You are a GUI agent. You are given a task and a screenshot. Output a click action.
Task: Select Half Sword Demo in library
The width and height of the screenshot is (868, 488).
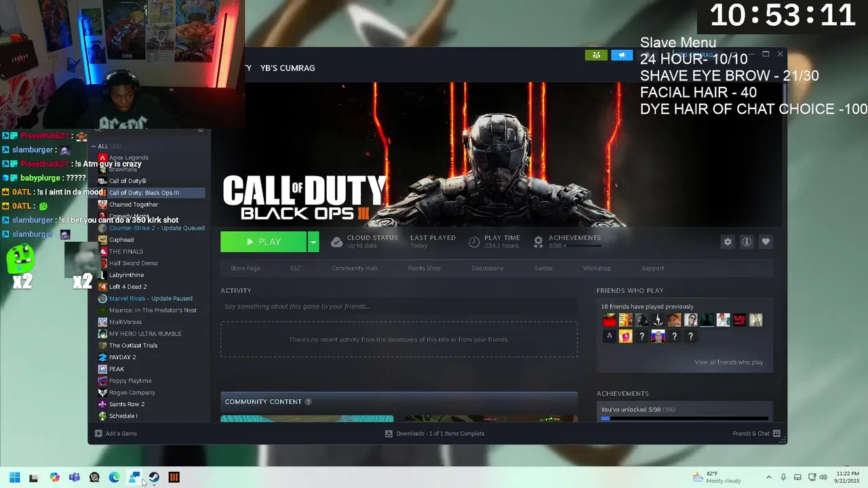coord(148,263)
